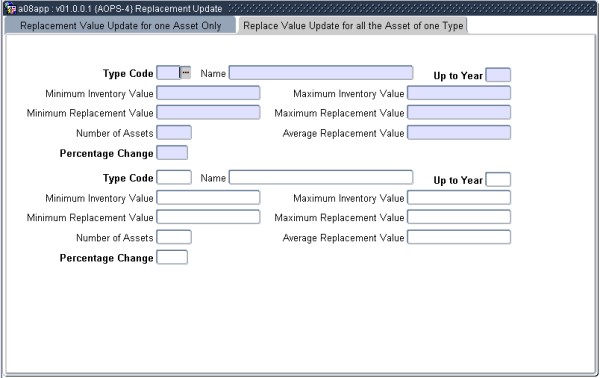Screen dimensions: 600x378
Task: Click the second record Name field
Action: click(x=321, y=177)
